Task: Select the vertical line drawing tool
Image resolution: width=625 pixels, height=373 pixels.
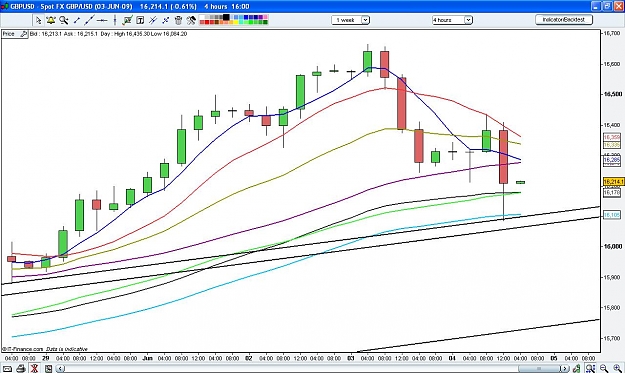Action: 115,20
